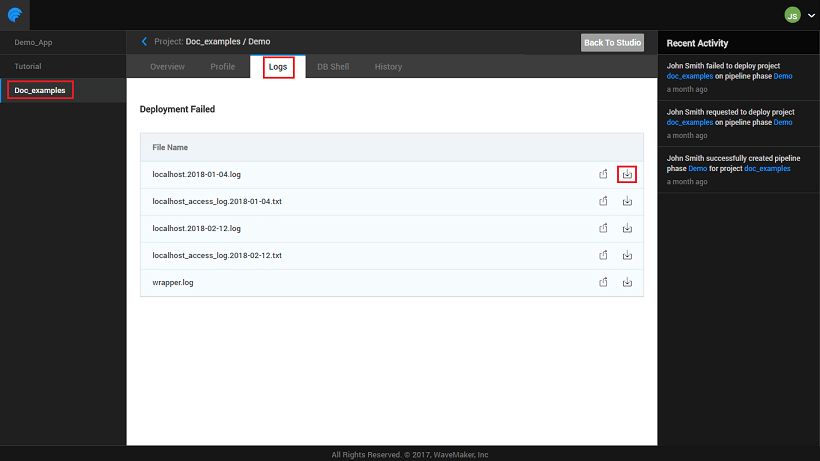Open localhost.2018-01-04.log in a new view
Viewport: 820px width, 461px height.
[603, 174]
